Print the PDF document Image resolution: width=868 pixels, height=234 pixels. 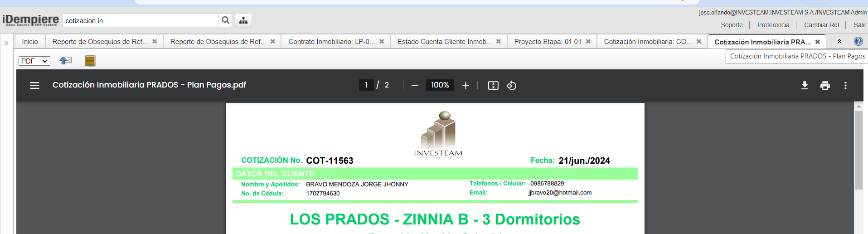point(825,85)
